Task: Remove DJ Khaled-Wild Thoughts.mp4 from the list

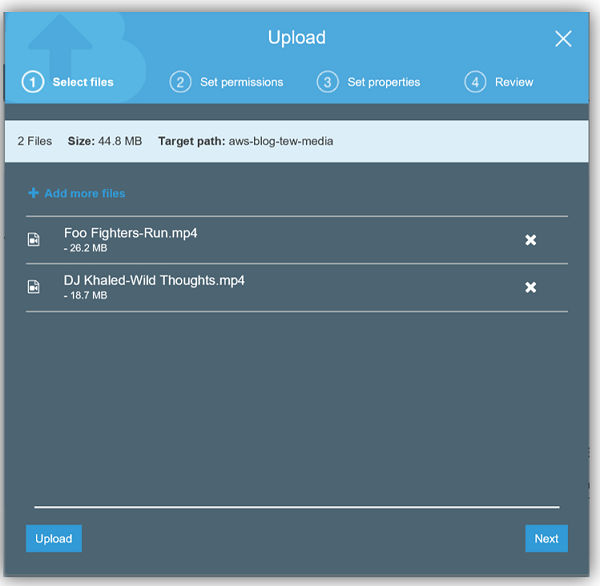Action: pos(531,287)
